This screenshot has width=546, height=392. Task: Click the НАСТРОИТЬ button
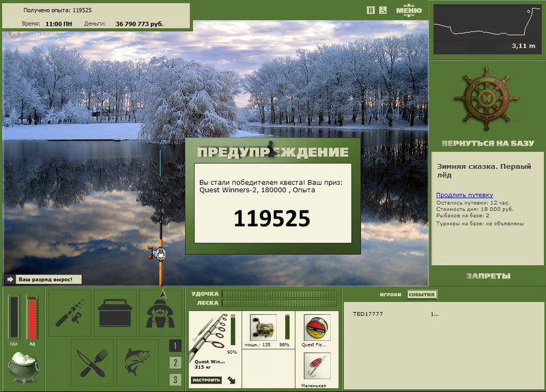pyautogui.click(x=206, y=380)
